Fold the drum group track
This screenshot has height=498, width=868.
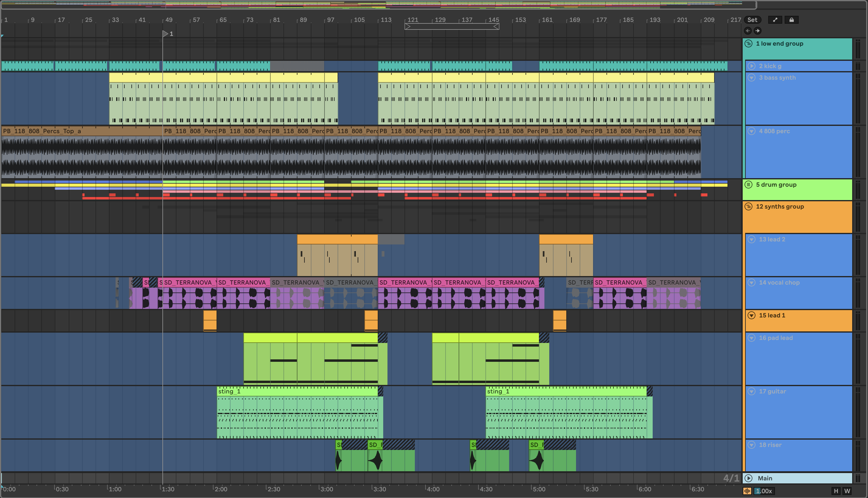click(748, 185)
